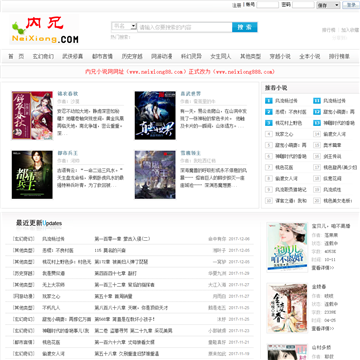The height and width of the screenshot is (360, 360).
Task: Select the rank 12 badge in 推荐小说
Action: 317,112
